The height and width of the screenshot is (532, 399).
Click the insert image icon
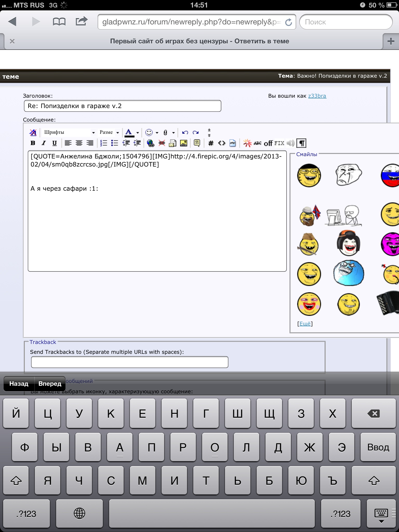(184, 143)
